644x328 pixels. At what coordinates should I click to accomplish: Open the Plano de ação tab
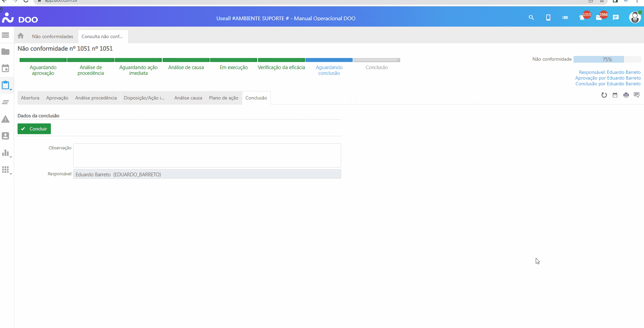click(224, 98)
